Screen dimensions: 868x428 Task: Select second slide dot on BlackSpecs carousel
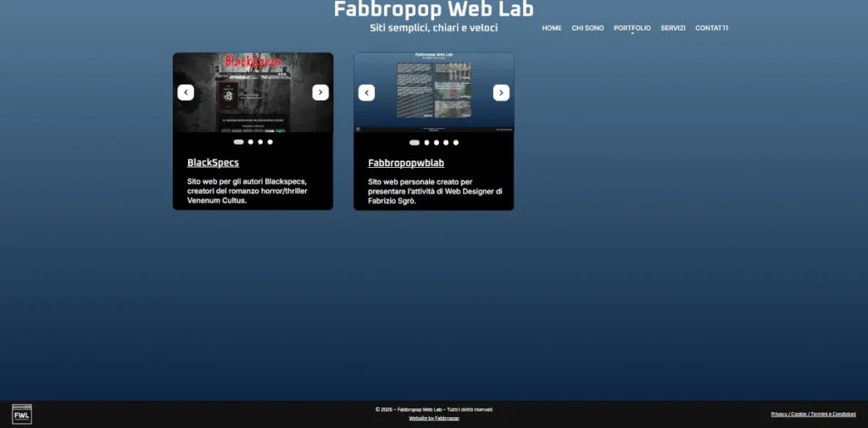point(251,142)
